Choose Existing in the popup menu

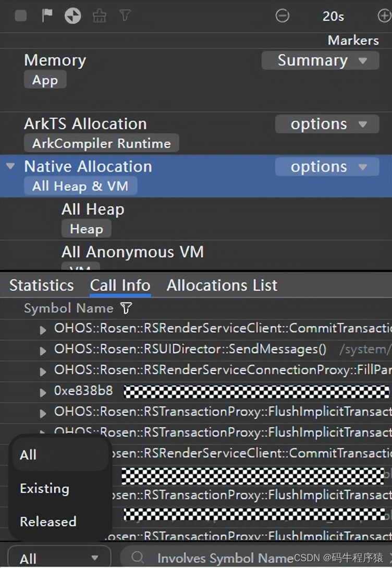coord(59,488)
